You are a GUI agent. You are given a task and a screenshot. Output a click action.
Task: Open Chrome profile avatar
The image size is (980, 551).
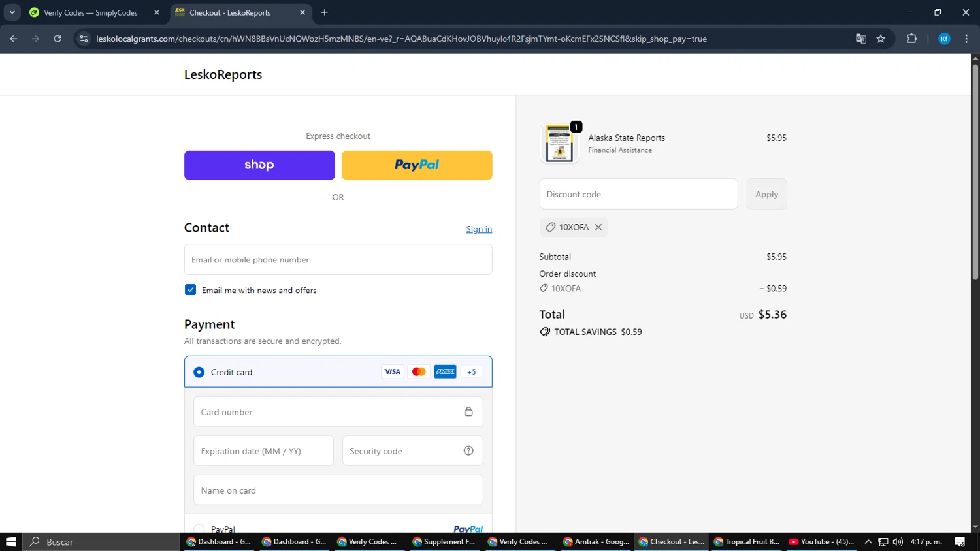click(944, 39)
